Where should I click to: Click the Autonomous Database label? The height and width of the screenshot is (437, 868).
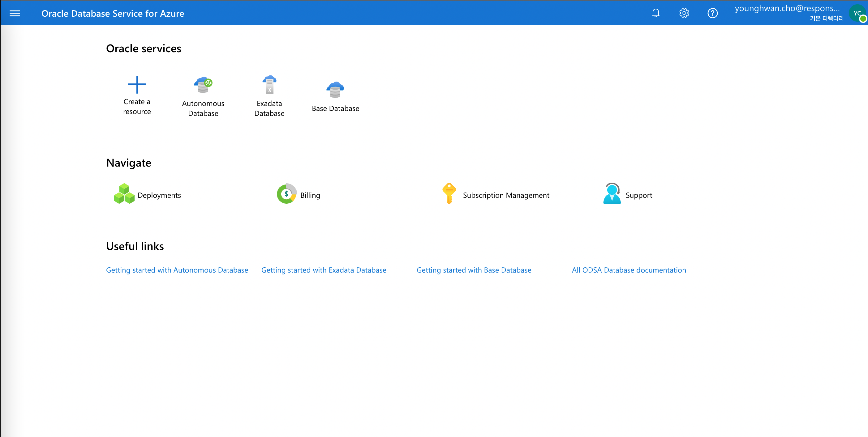pos(203,108)
